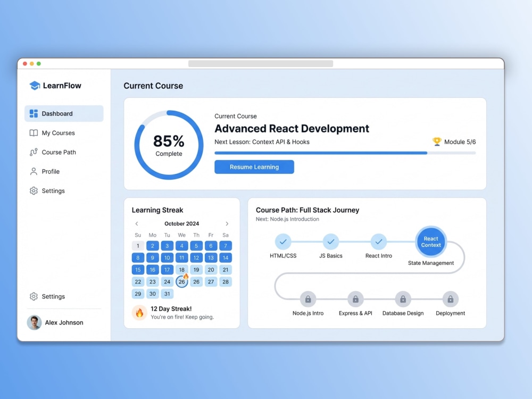Open the Dashboard menu item
This screenshot has width=532, height=399.
tap(64, 113)
